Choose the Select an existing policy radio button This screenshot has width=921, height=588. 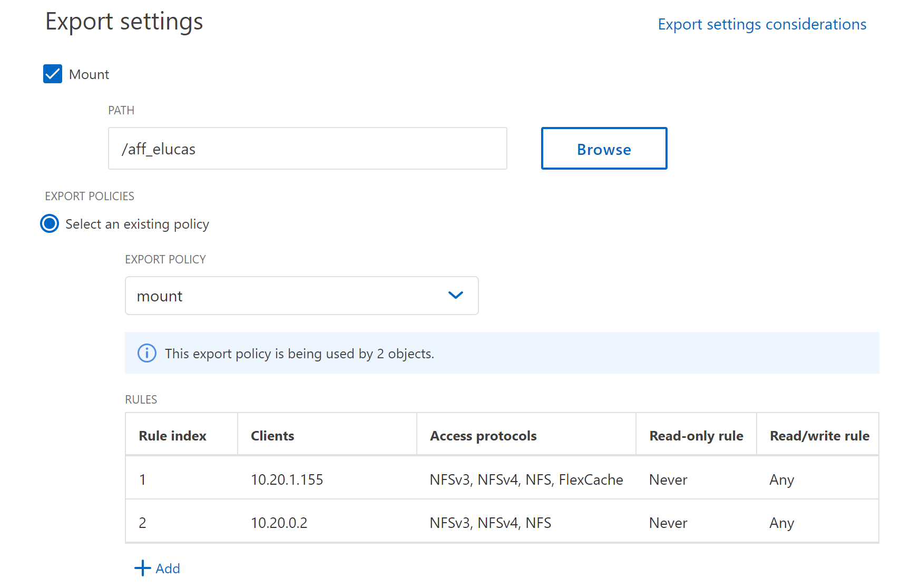point(50,224)
